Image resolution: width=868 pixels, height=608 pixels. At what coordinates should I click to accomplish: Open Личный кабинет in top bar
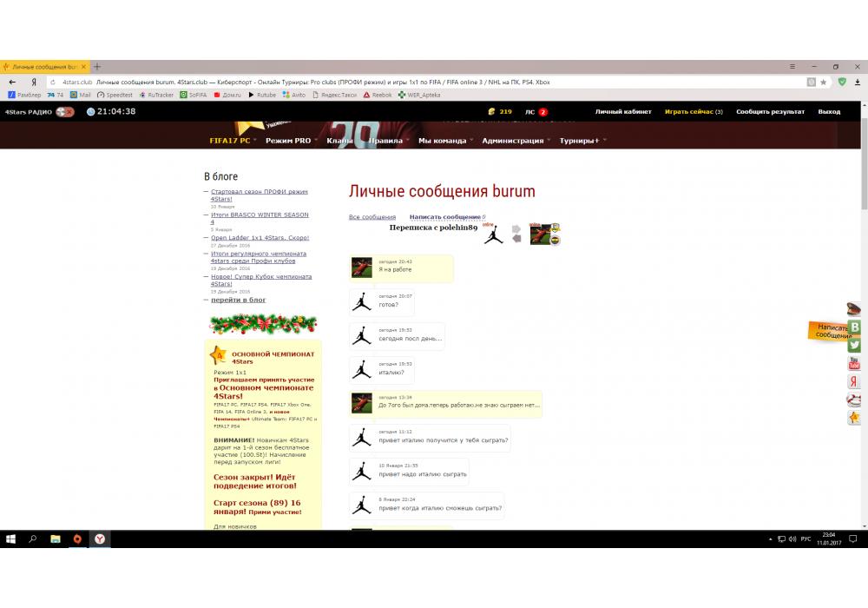[623, 112]
